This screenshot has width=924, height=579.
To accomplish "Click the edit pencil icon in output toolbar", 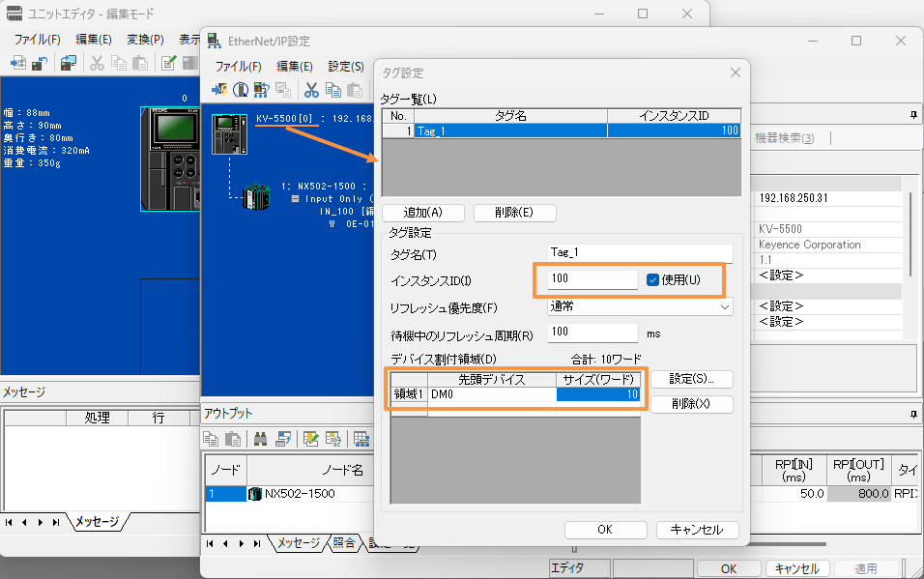I will pos(310,439).
